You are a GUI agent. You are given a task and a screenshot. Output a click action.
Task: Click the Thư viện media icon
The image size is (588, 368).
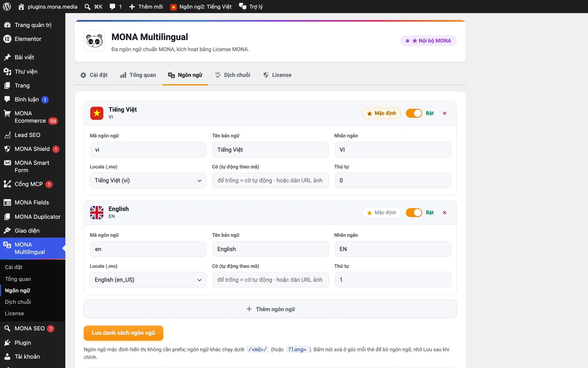pos(7,71)
